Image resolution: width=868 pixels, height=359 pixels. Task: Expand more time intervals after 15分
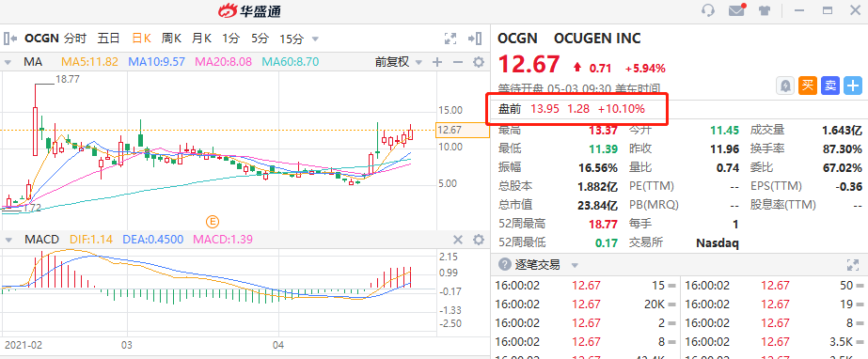[x=316, y=39]
